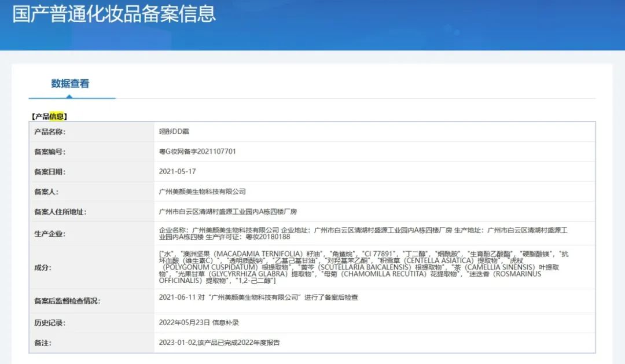The width and height of the screenshot is (625, 364).
Task: Click the 产品名称 row label
Action: 50,132
